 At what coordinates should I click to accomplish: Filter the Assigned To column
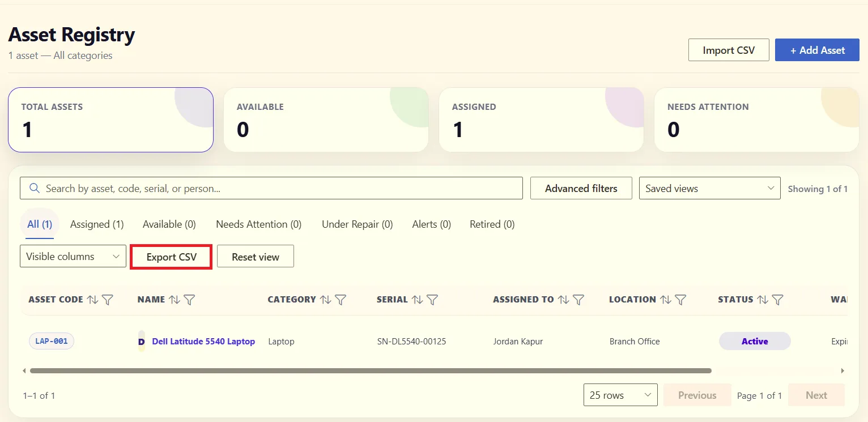coord(578,300)
